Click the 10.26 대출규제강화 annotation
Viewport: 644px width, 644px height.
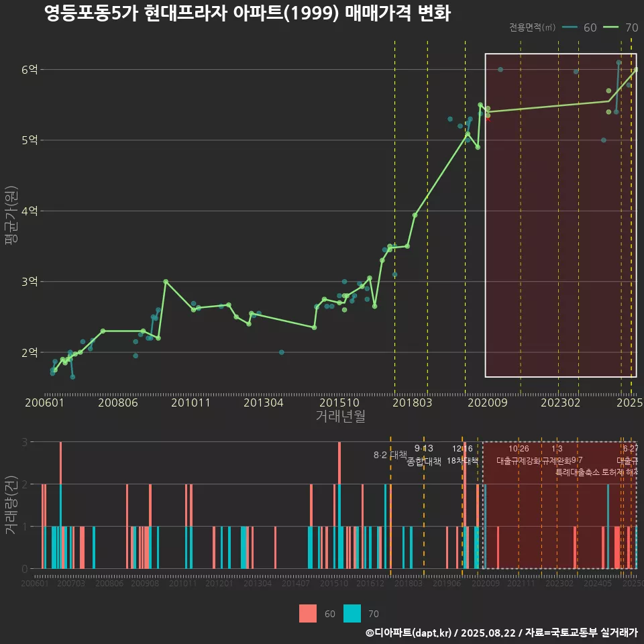click(x=519, y=455)
